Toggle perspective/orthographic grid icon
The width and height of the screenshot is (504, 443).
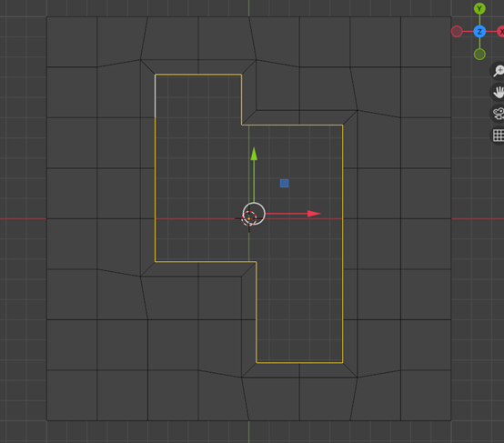[498, 135]
